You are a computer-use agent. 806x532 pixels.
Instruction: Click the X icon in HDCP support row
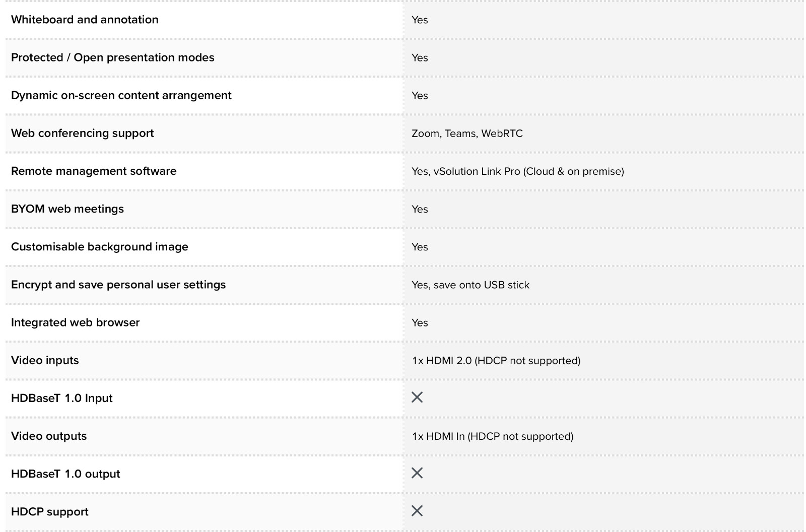[x=417, y=511]
